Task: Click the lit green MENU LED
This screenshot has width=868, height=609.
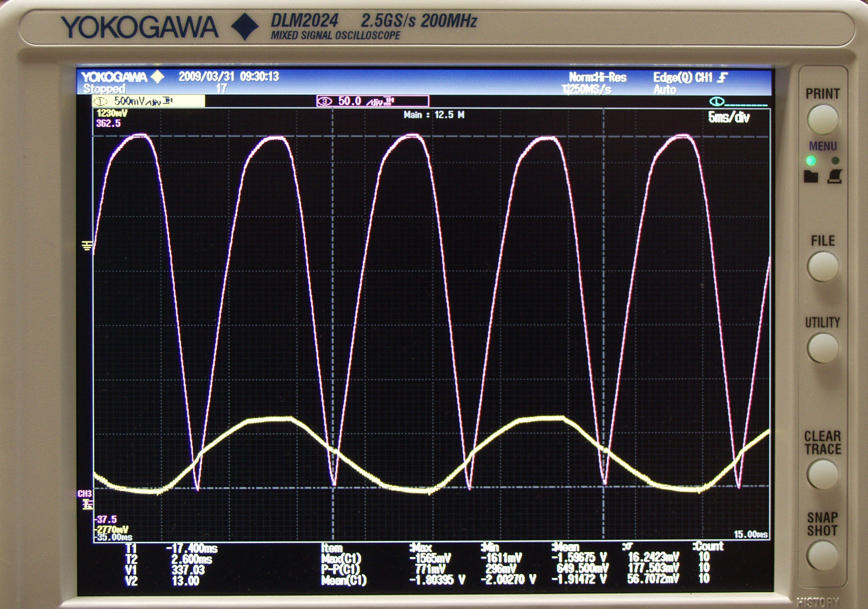Action: 811,161
